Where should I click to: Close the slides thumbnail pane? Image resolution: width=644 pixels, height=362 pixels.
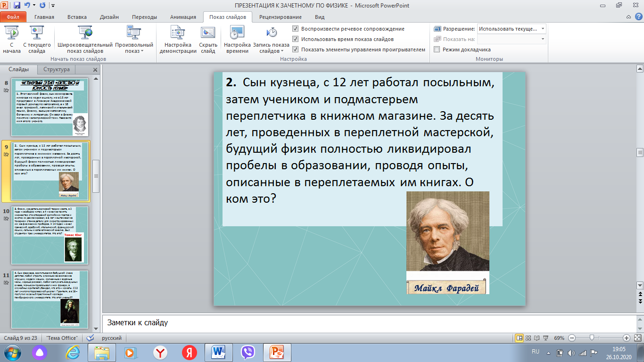pyautogui.click(x=95, y=70)
